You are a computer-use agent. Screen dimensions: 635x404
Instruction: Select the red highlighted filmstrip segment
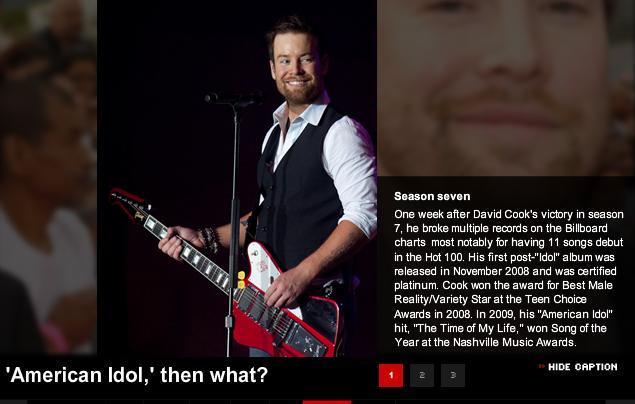327,402
